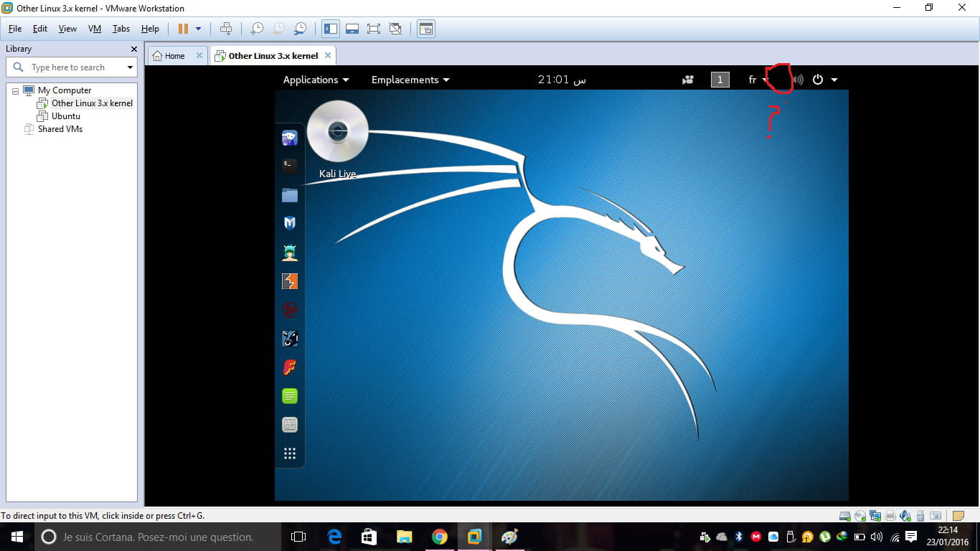Enter full screen mode
The height and width of the screenshot is (551, 980).
(374, 29)
